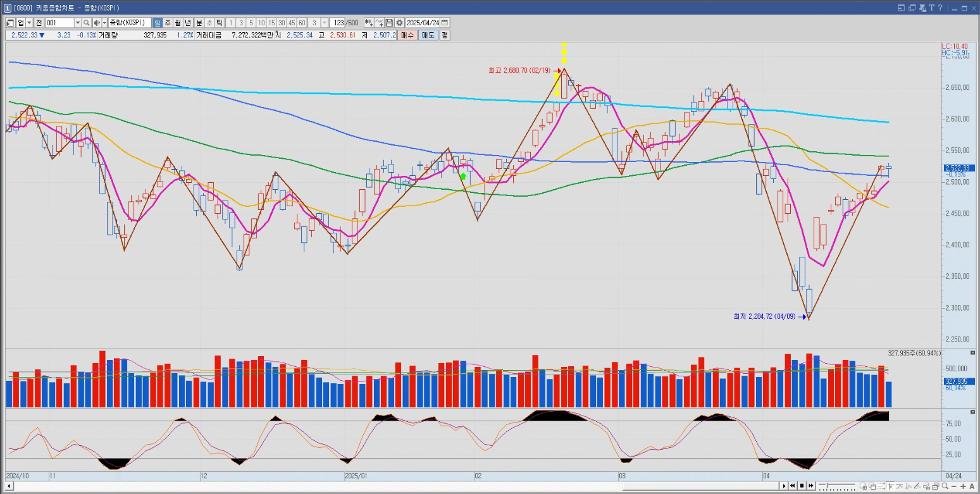Click the duplicate window icon in title bar
The height and width of the screenshot is (494, 980).
[x=912, y=8]
